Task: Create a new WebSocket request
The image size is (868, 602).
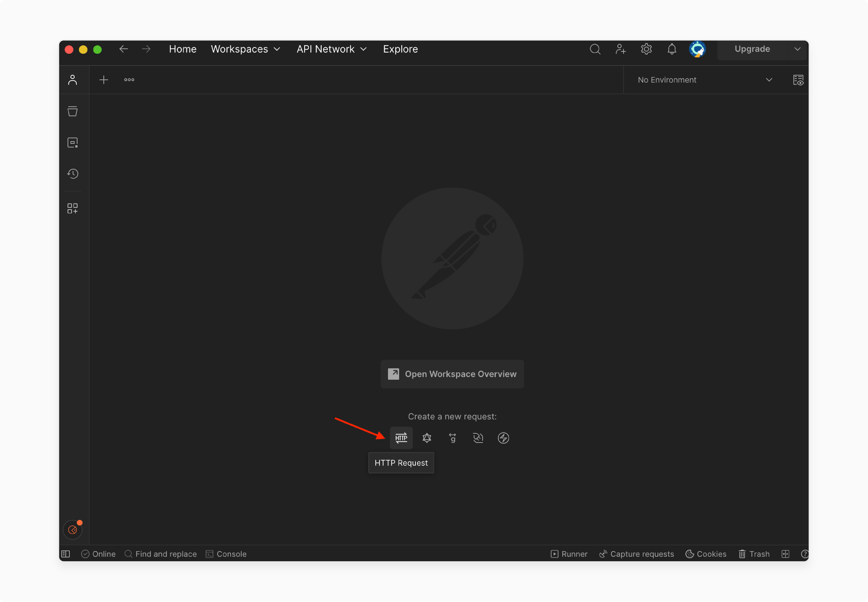Action: [478, 438]
